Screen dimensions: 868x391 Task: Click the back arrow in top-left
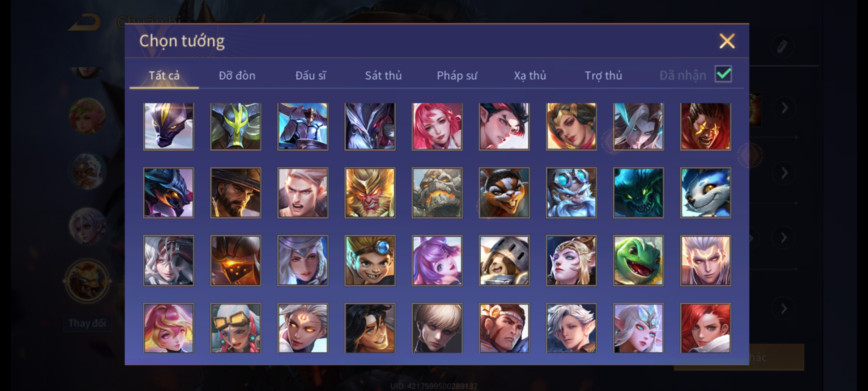[85, 22]
